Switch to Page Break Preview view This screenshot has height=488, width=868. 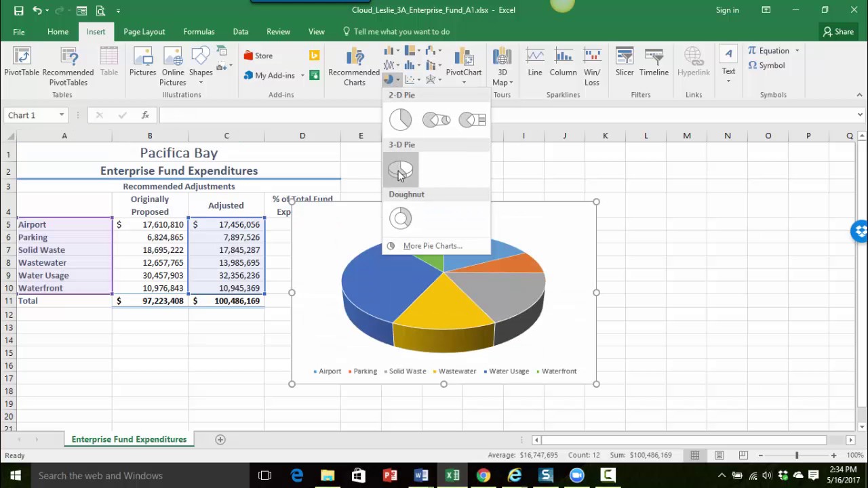point(743,455)
